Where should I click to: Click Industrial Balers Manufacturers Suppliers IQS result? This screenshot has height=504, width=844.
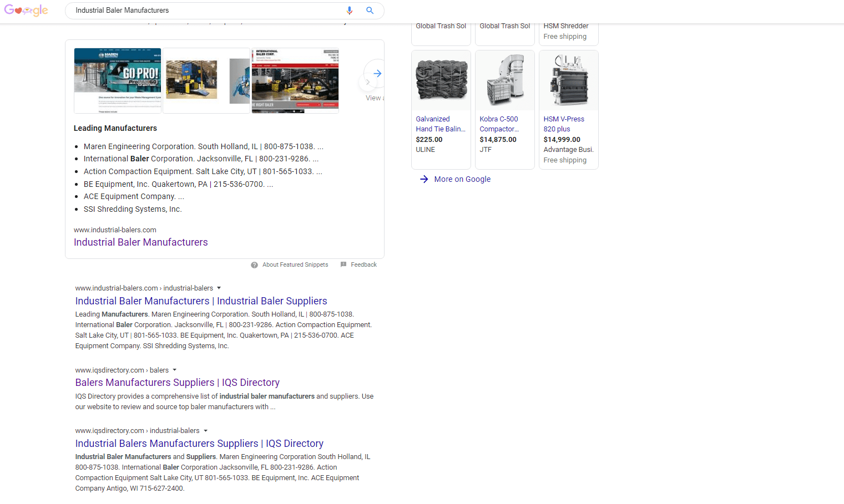tap(199, 444)
